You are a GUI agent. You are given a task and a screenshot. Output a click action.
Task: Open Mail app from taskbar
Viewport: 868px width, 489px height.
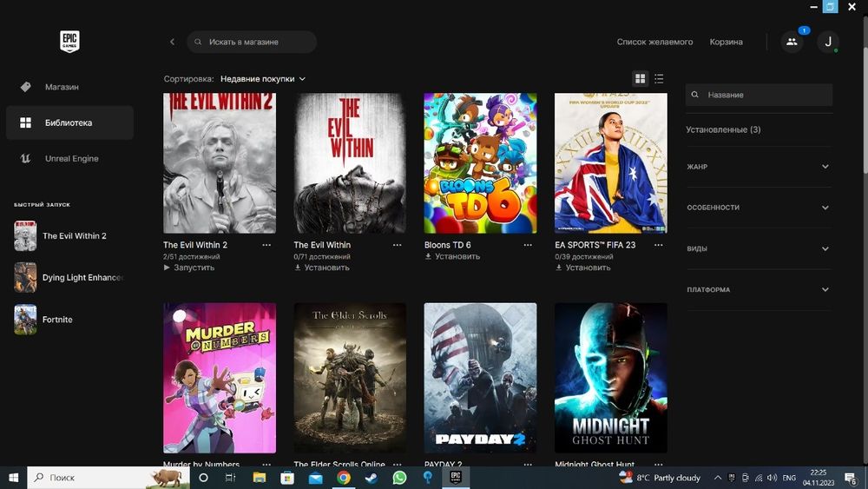(x=316, y=478)
